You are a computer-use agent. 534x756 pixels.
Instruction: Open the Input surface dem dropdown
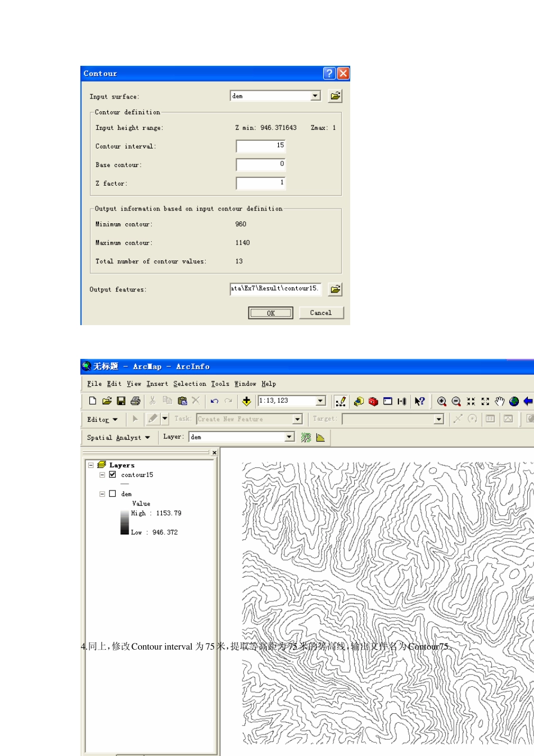tap(316, 96)
